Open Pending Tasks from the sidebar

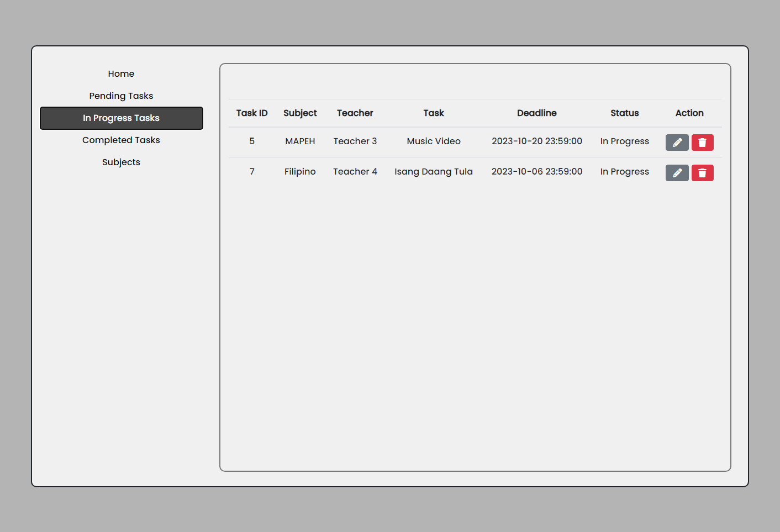[121, 96]
